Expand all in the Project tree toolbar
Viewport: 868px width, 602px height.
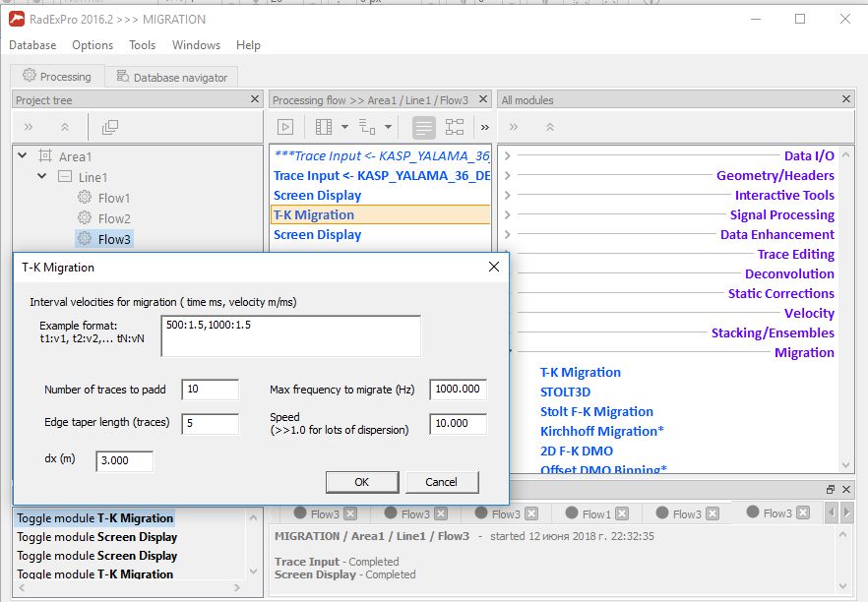(x=29, y=127)
